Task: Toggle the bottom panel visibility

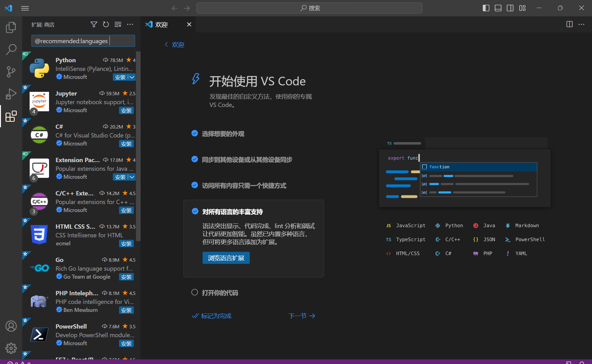Action: 498,8
